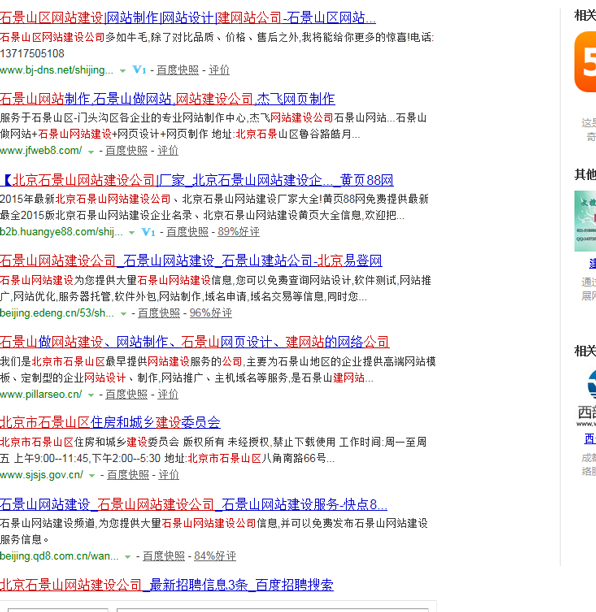Image resolution: width=596 pixels, height=612 pixels.
Task: Expand dropdown arrow beside www.bj-dns.net URL
Action: click(x=123, y=71)
